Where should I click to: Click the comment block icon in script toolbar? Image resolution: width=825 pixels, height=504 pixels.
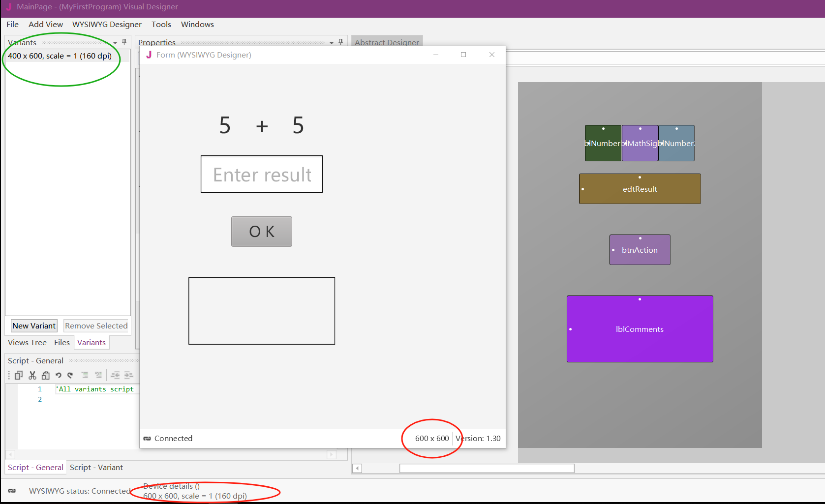(x=85, y=375)
